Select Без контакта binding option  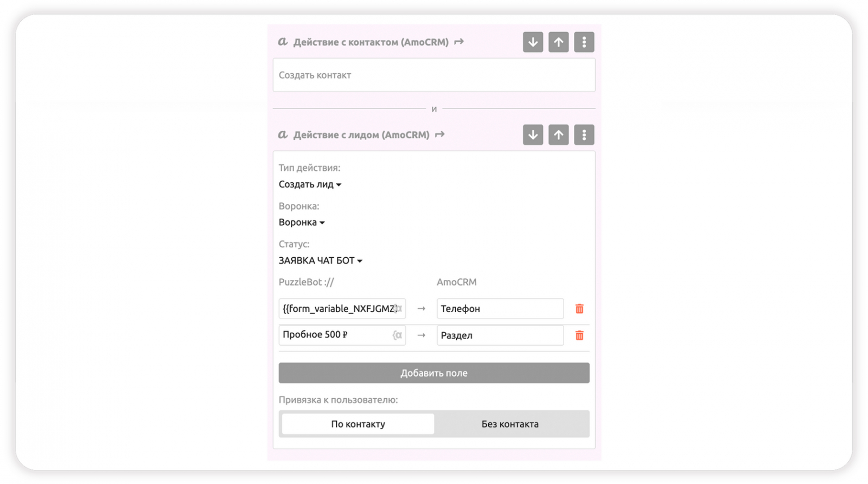click(510, 424)
